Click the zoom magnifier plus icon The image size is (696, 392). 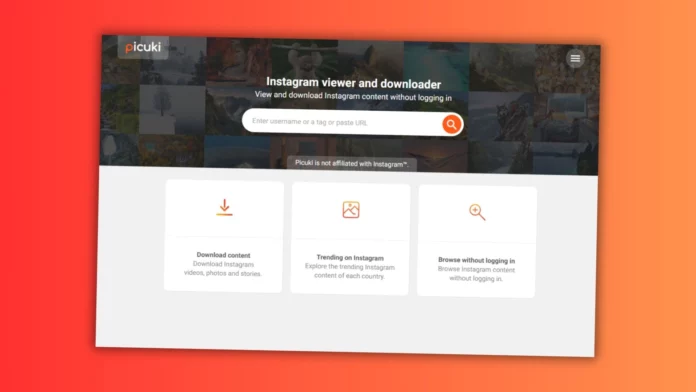click(477, 212)
